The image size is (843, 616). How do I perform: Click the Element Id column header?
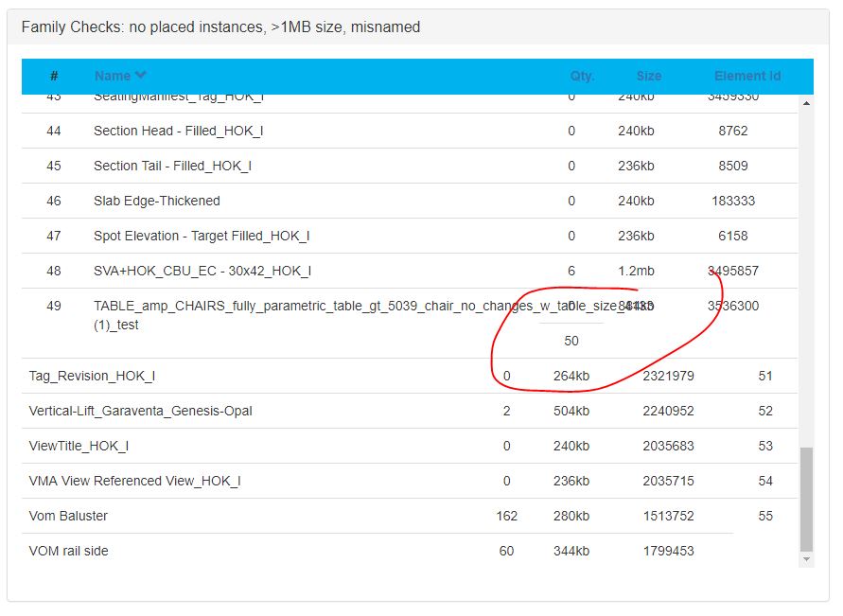pos(746,76)
